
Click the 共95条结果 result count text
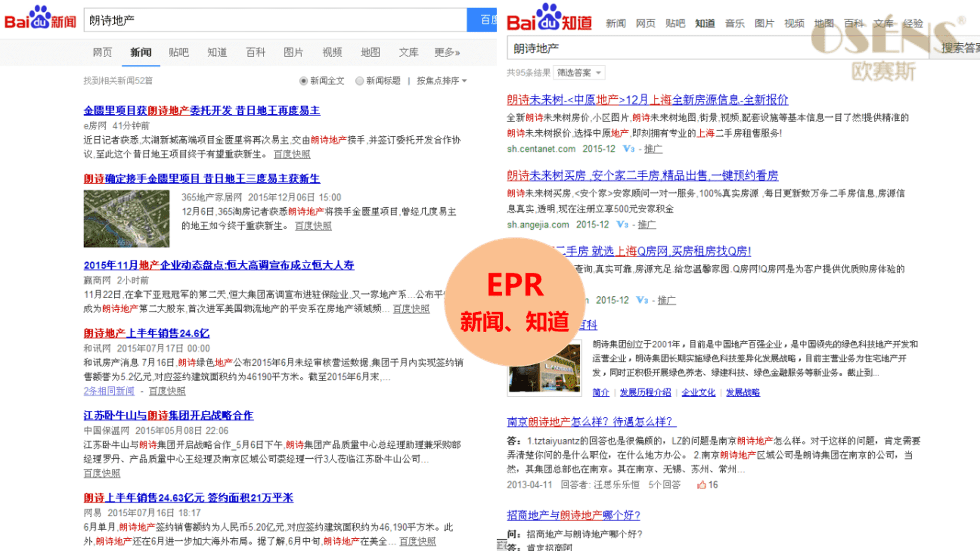tap(528, 72)
